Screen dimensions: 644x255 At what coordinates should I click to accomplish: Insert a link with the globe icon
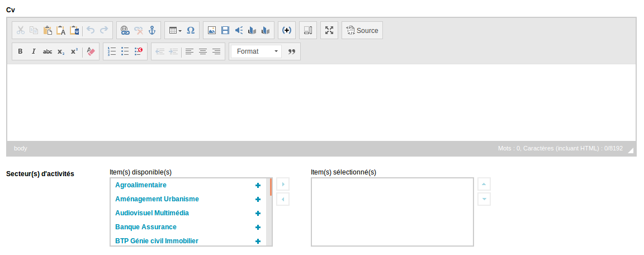coord(125,30)
